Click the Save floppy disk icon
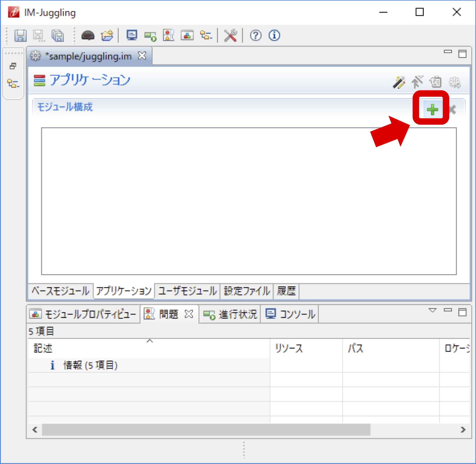The image size is (476, 464). click(20, 36)
